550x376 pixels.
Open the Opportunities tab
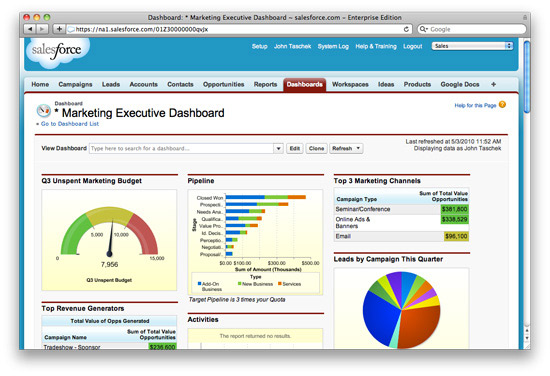click(223, 85)
